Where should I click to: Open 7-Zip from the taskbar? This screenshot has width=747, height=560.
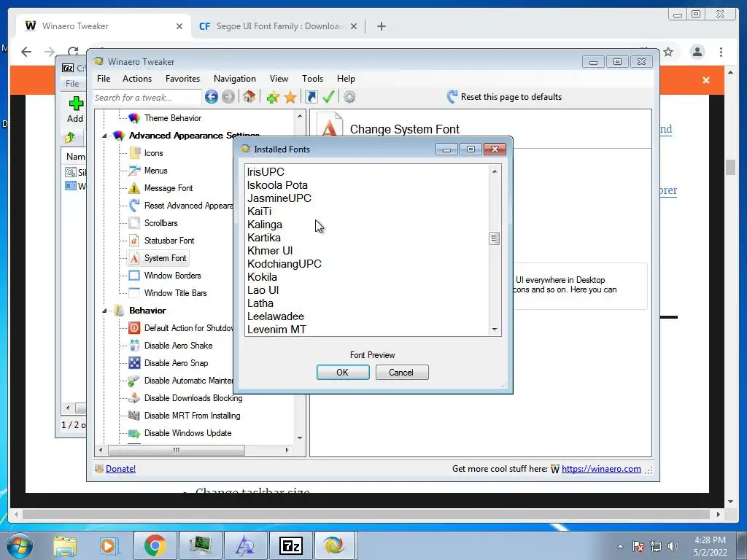291,545
